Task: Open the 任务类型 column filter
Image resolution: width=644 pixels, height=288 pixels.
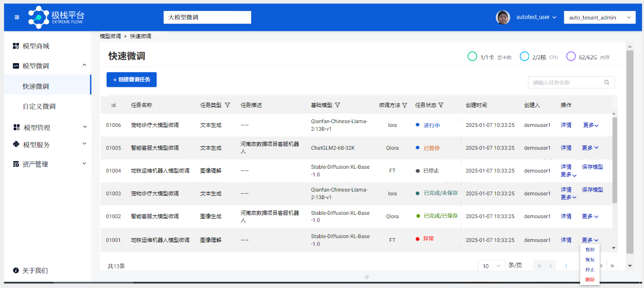Action: 228,105
